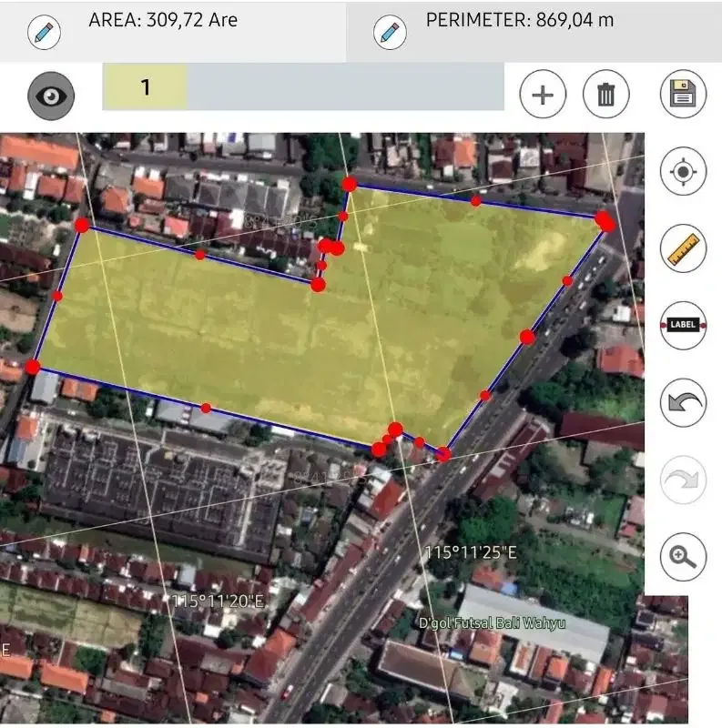This screenshot has width=722, height=728.
Task: Click the AREA: 309,72 Are readout
Action: click(x=163, y=20)
